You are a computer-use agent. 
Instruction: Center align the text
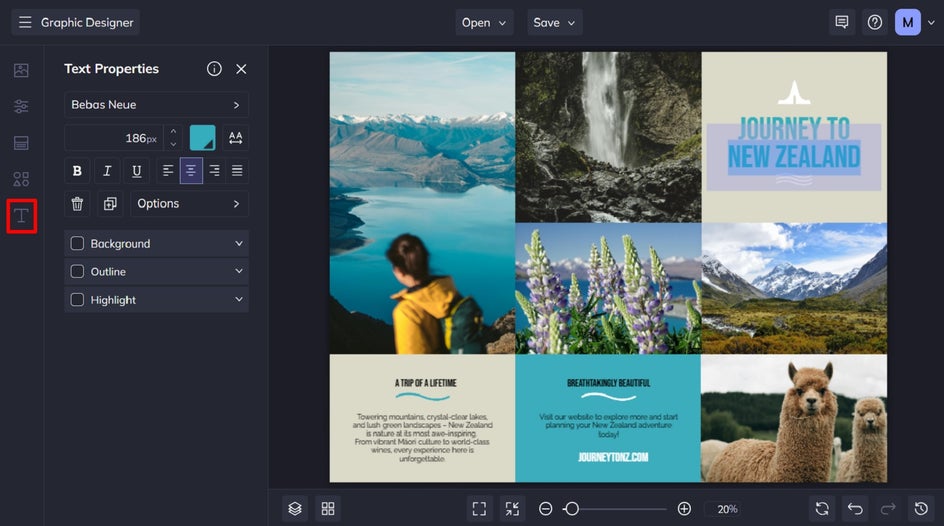click(x=191, y=171)
